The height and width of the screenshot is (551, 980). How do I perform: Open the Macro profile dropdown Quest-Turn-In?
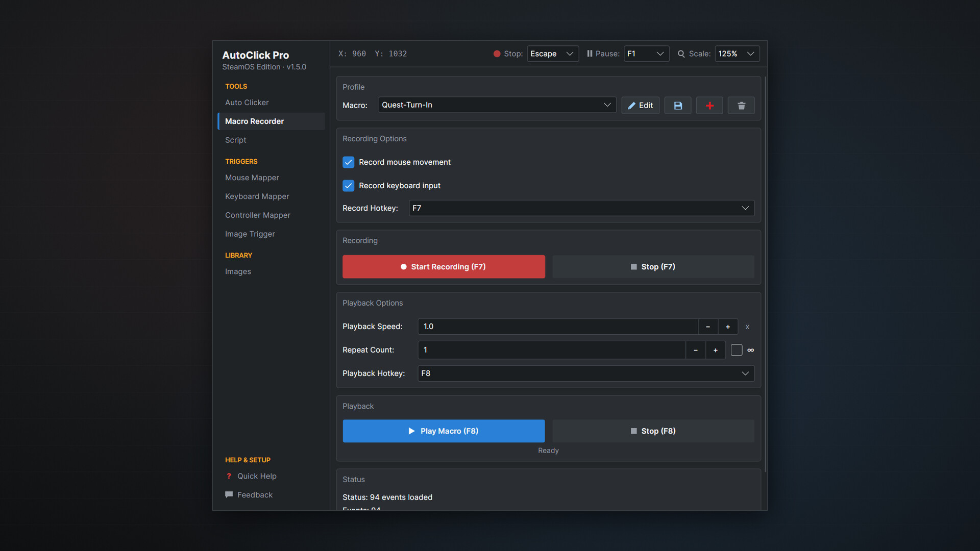(497, 105)
